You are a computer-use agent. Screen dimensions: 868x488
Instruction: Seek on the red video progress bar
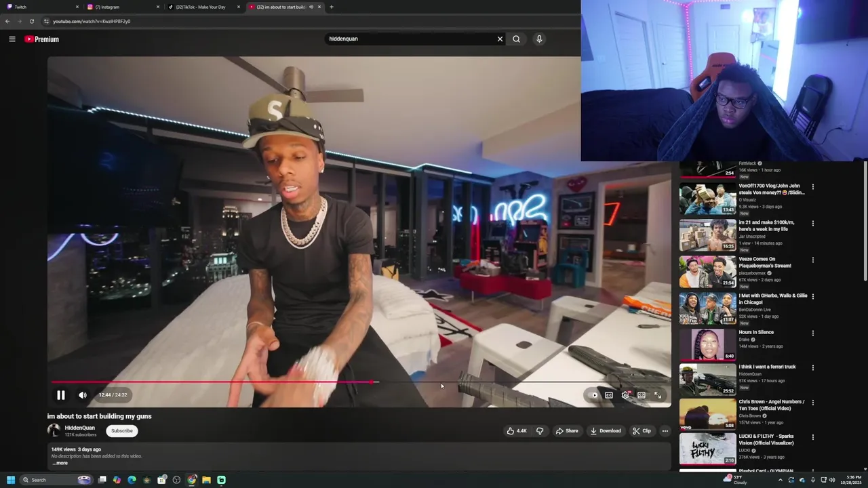click(x=359, y=382)
